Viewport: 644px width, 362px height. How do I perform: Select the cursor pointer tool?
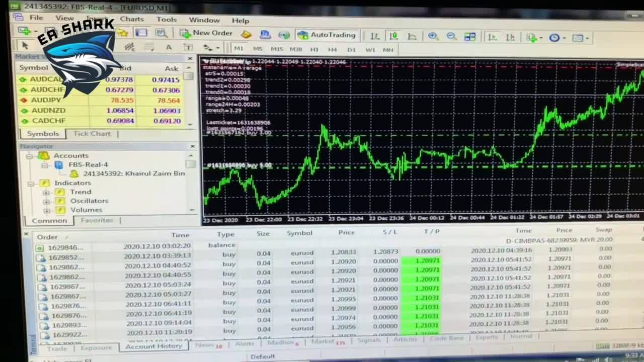coord(25,45)
